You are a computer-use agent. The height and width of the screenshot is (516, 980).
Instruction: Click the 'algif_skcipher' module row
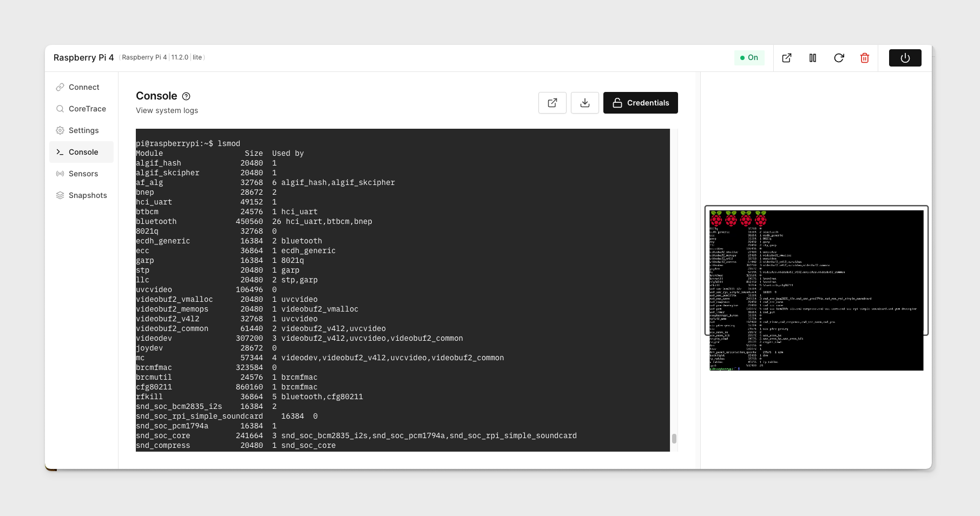point(206,173)
